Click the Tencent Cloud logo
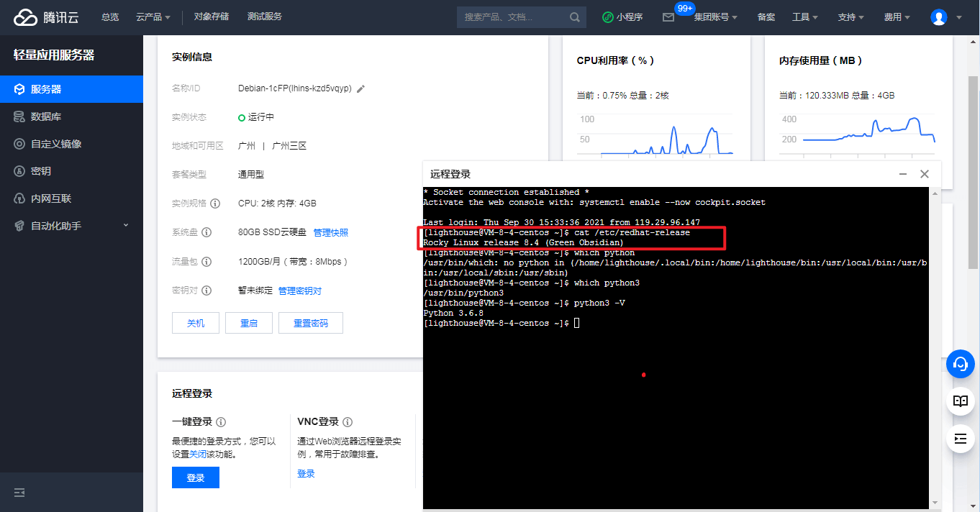This screenshot has height=512, width=980. point(45,17)
